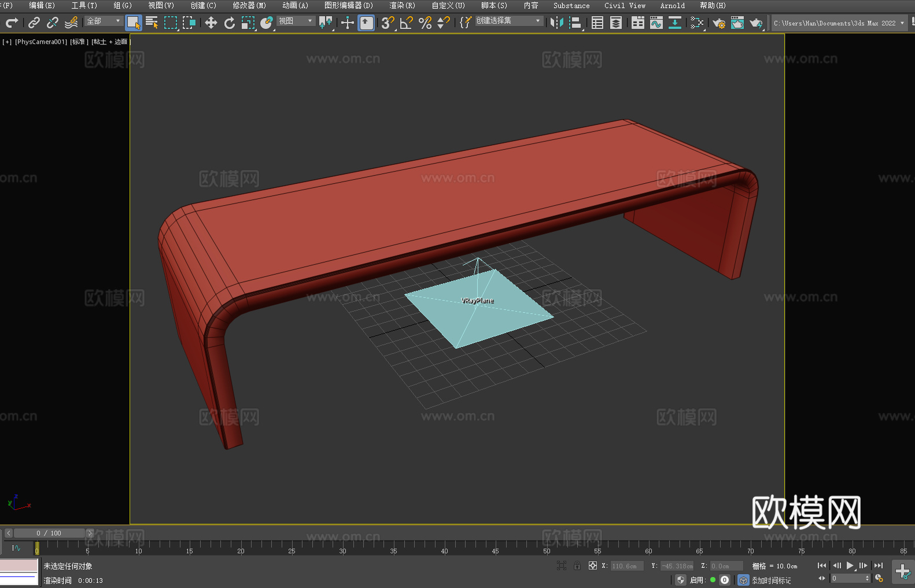The width and height of the screenshot is (915, 588).
Task: Toggle Selection Lock padlock icon
Action: click(x=577, y=565)
